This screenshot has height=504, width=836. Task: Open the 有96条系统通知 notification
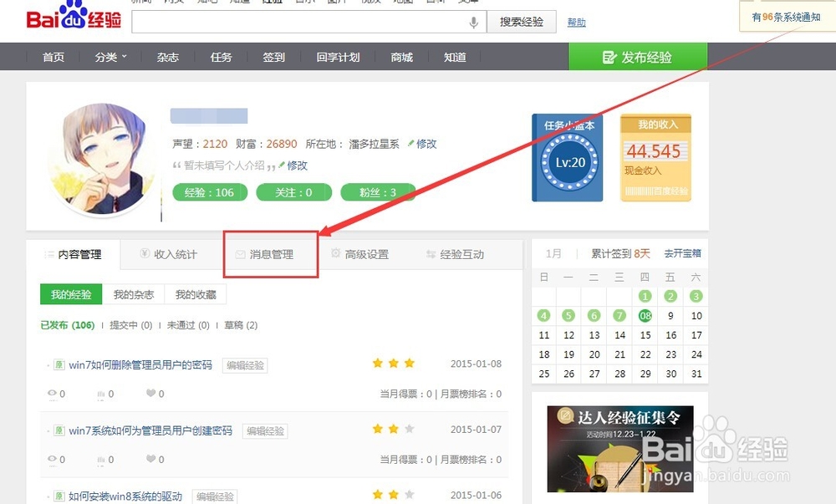click(786, 17)
